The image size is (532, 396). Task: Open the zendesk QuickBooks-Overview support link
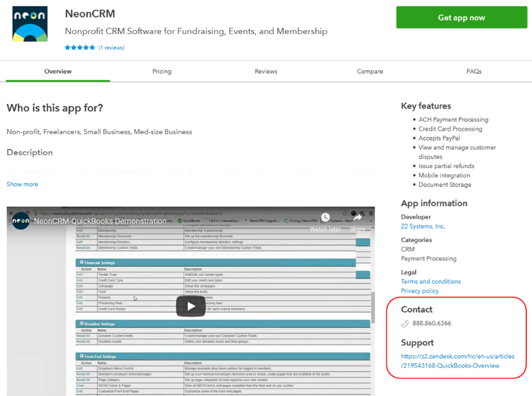coord(458,361)
